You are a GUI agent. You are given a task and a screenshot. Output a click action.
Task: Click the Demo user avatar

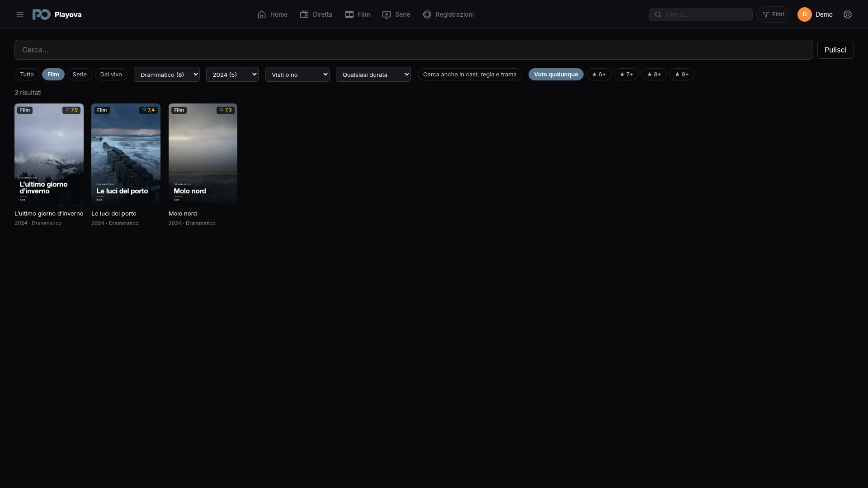click(x=805, y=14)
